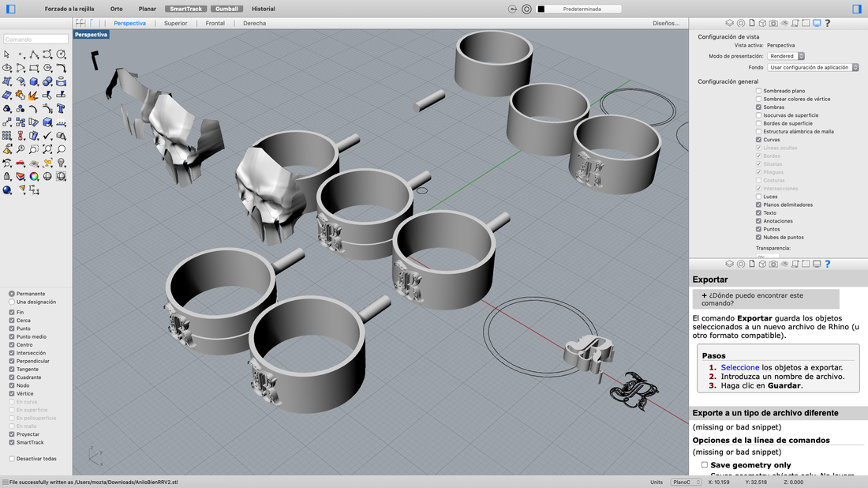
Task: Toggle the Centro object snap checkbox
Action: pos(12,344)
